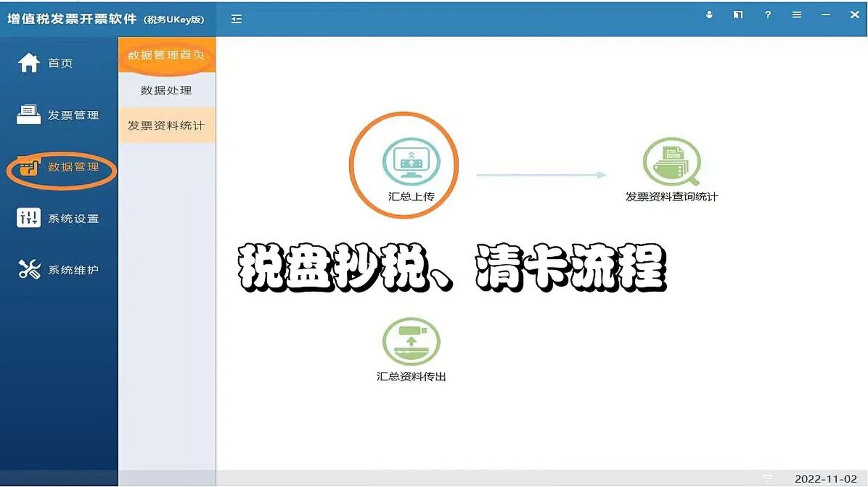Select the 系统维护 wrench maintenance icon
This screenshot has height=487, width=868.
28,269
